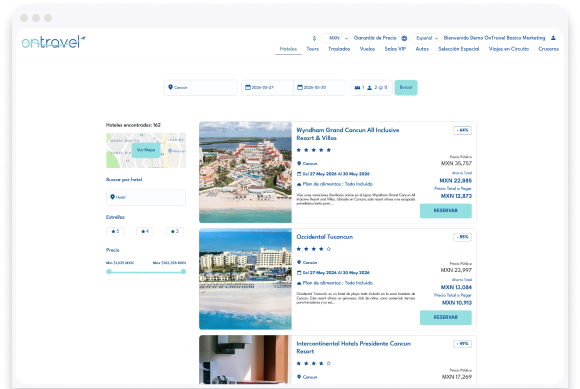Click the Cancún destination input field
Screen dimensions: 580x389
[x=201, y=88]
